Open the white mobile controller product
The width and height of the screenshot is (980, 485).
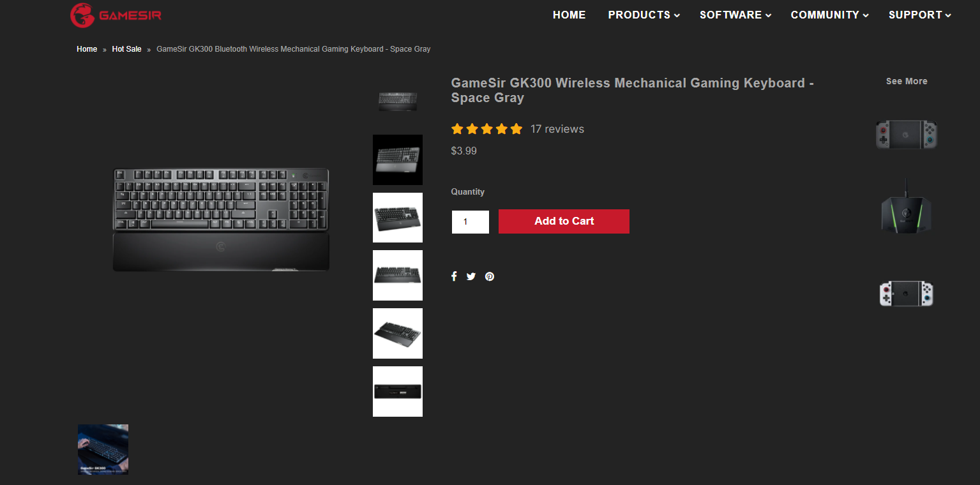(x=907, y=294)
